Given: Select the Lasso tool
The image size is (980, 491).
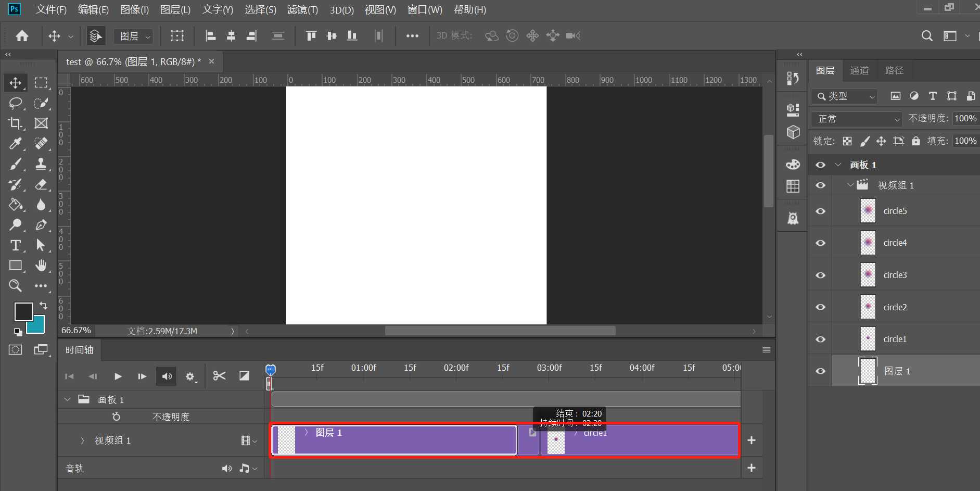Looking at the screenshot, I should pos(16,103).
